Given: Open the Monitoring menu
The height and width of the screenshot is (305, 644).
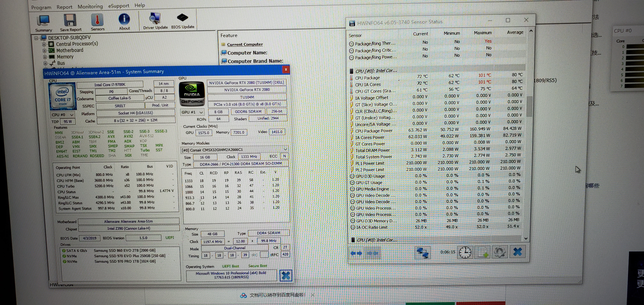Looking at the screenshot, I should (x=90, y=6).
